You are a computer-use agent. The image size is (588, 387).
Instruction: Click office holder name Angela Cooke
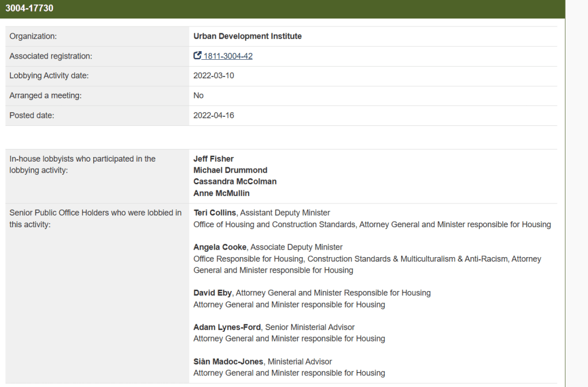point(220,247)
